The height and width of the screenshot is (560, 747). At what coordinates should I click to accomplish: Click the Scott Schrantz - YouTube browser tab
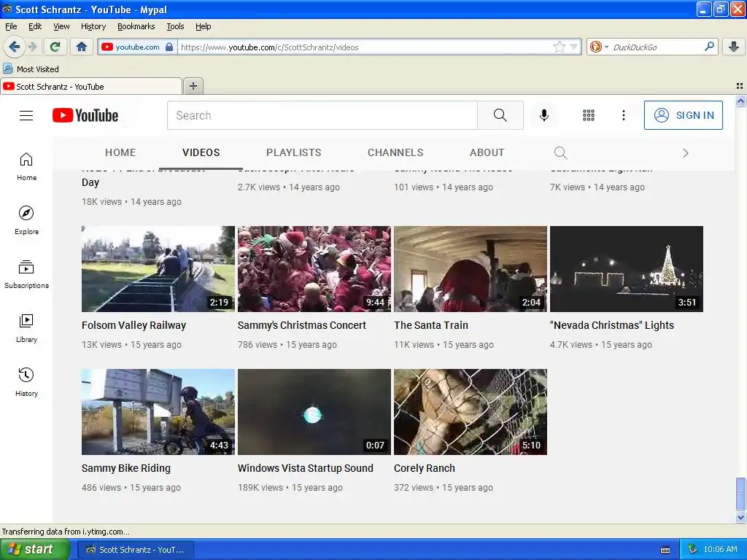90,86
